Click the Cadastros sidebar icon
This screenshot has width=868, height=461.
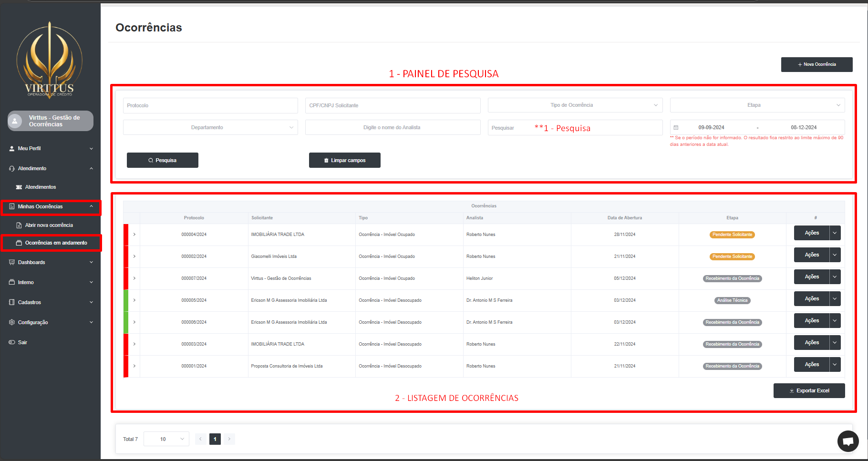pyautogui.click(x=12, y=302)
